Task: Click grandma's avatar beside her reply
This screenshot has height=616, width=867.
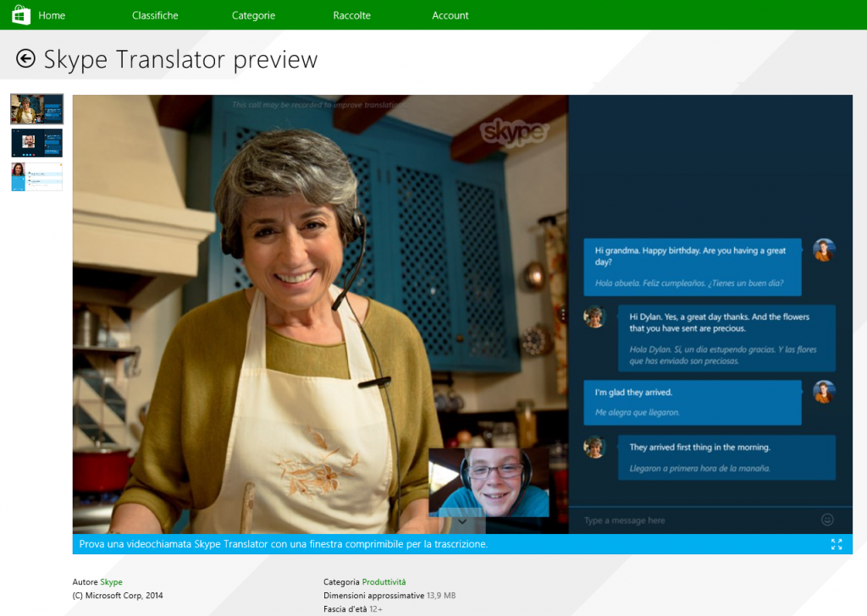Action: (x=595, y=316)
